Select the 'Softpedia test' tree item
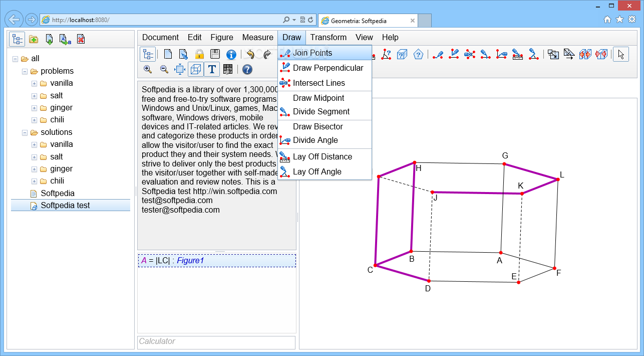Screen dimensions: 644x356 (71, 205)
